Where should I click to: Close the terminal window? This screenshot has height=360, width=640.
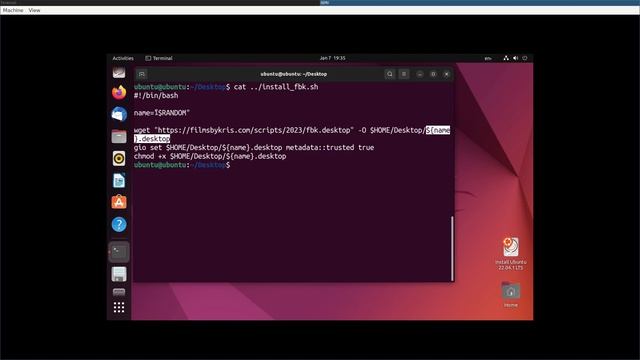click(447, 74)
